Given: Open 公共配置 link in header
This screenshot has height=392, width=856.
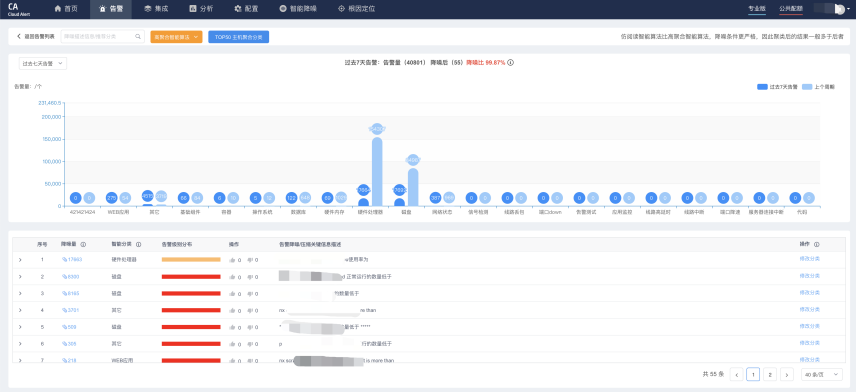Looking at the screenshot, I should click(791, 8).
